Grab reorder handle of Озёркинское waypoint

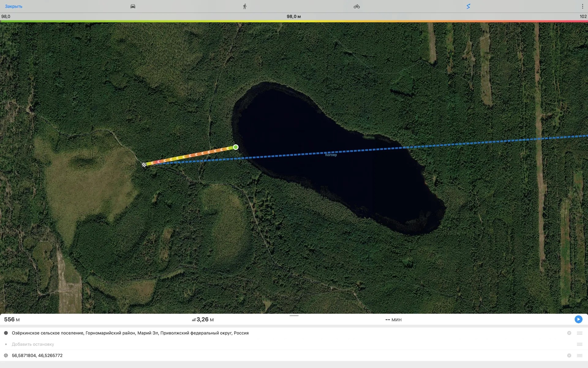pos(579,333)
